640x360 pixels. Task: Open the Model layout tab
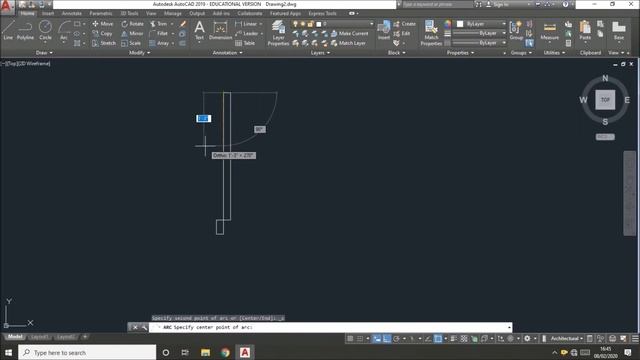coord(15,337)
